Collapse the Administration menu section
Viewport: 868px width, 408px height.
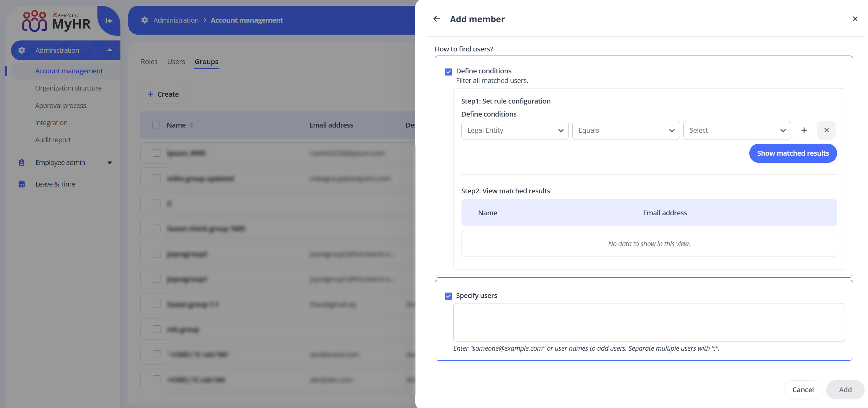click(110, 50)
